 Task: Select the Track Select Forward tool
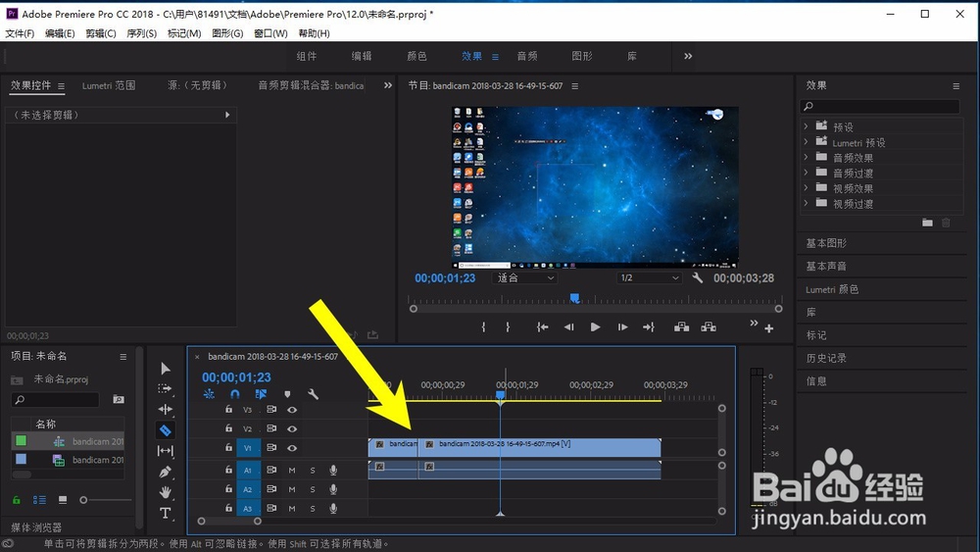tap(165, 389)
